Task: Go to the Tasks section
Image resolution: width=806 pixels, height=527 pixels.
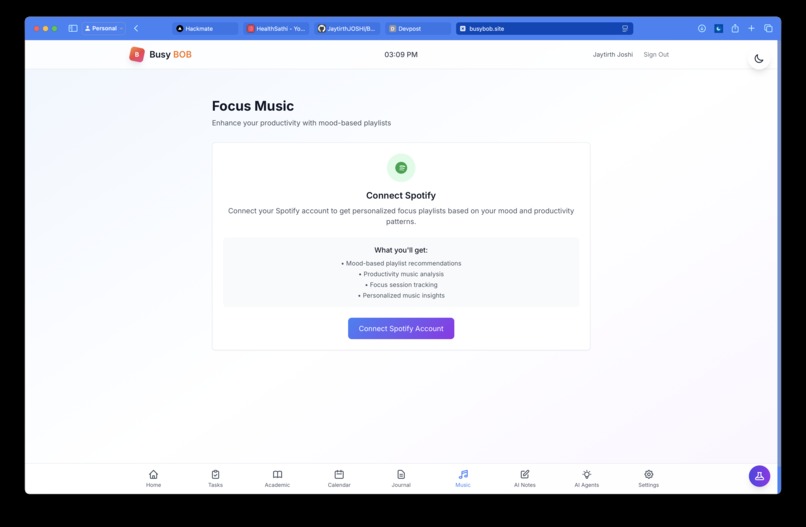Action: [x=215, y=478]
